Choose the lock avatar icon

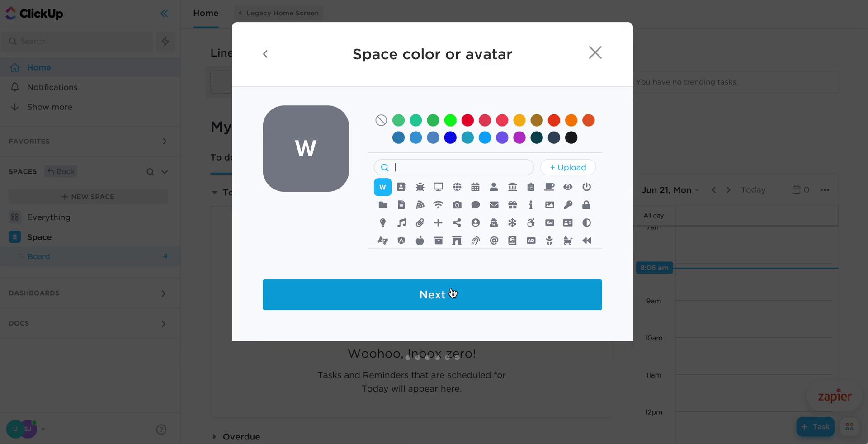tap(586, 205)
